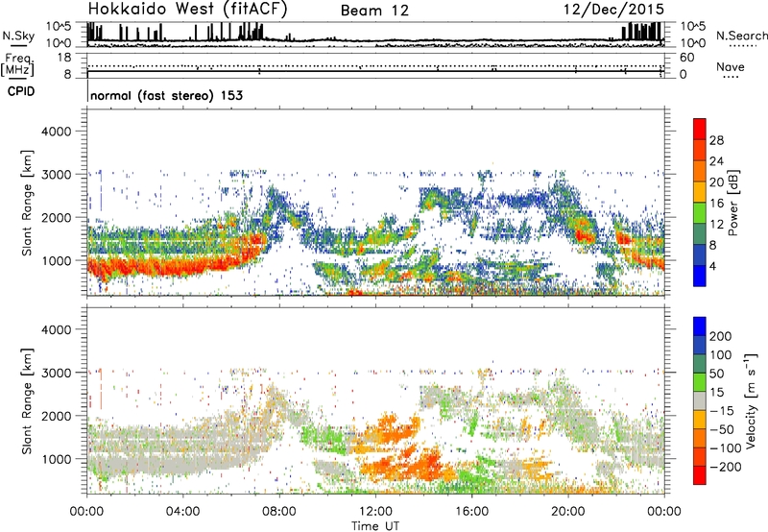
Task: Select the 'Power [dB]' colorbar title
Action: click(x=733, y=204)
